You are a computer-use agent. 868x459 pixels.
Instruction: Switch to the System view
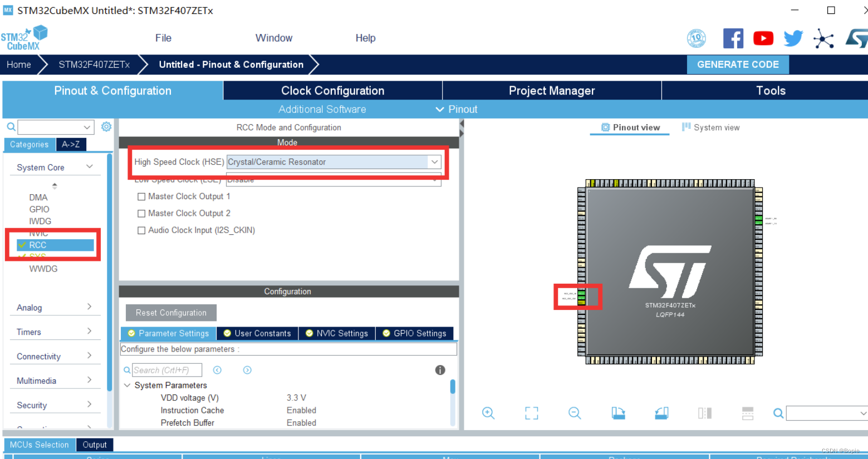coord(711,127)
